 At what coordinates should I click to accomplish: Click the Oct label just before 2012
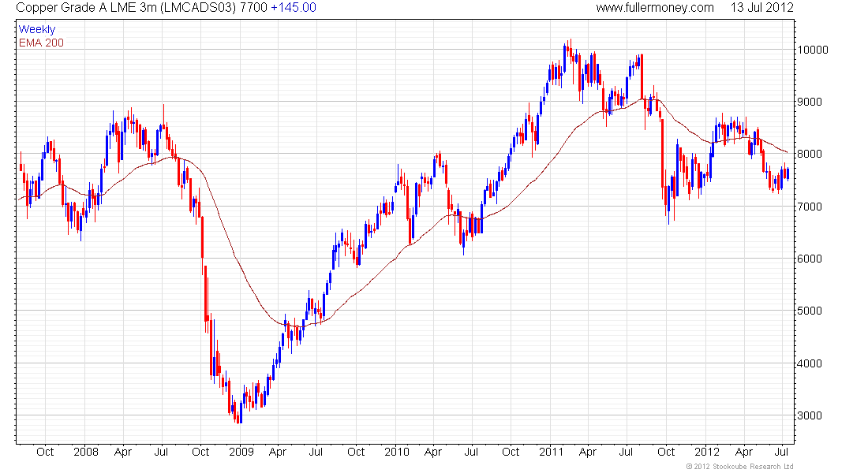coord(666,452)
